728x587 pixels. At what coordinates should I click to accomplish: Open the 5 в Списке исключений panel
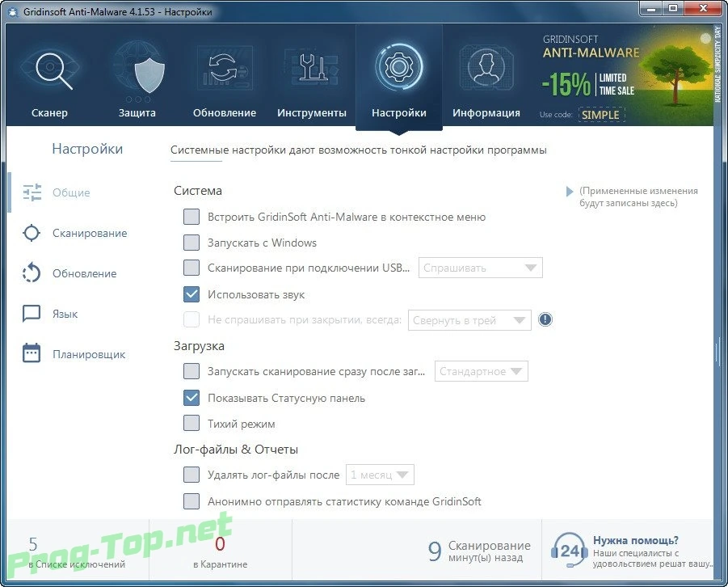(77, 551)
